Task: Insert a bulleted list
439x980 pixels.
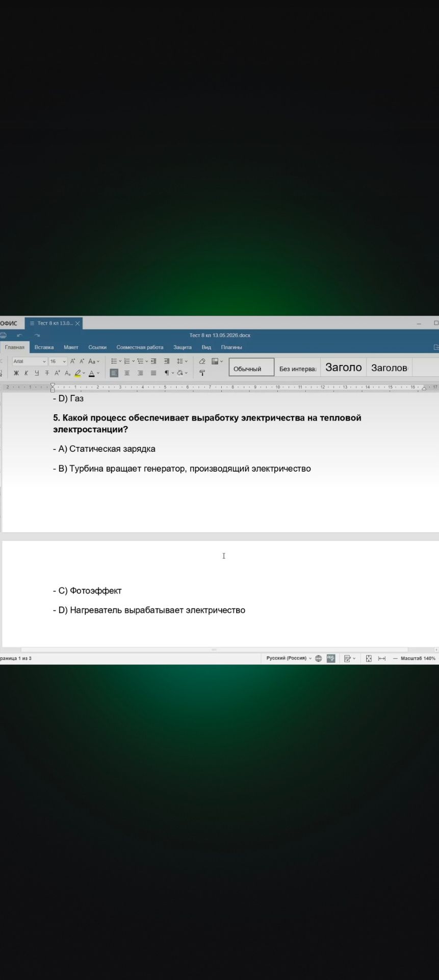Action: [x=114, y=361]
